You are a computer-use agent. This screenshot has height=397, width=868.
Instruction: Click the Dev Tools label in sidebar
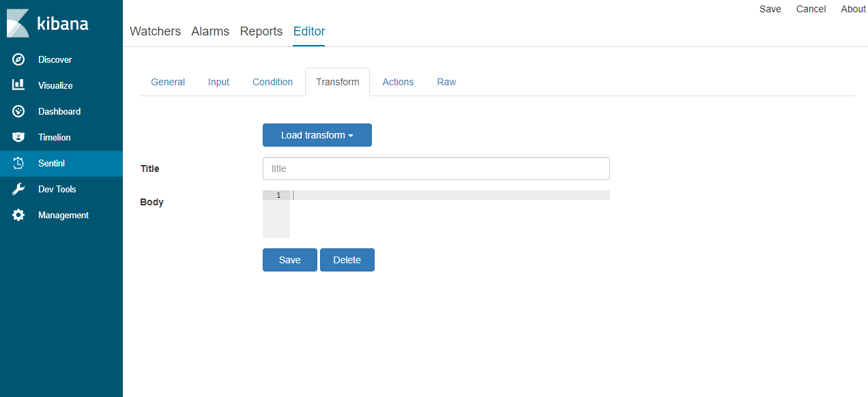[x=57, y=189]
